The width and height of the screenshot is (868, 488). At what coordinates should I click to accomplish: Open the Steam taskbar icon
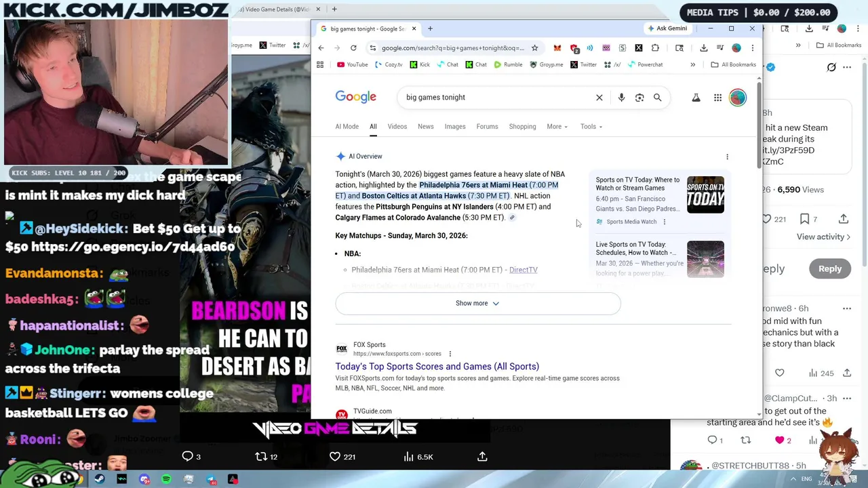click(100, 480)
